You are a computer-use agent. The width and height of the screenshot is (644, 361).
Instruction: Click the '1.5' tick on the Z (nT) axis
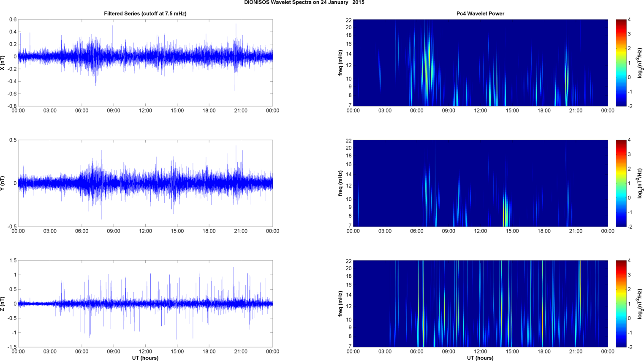[x=13, y=261]
